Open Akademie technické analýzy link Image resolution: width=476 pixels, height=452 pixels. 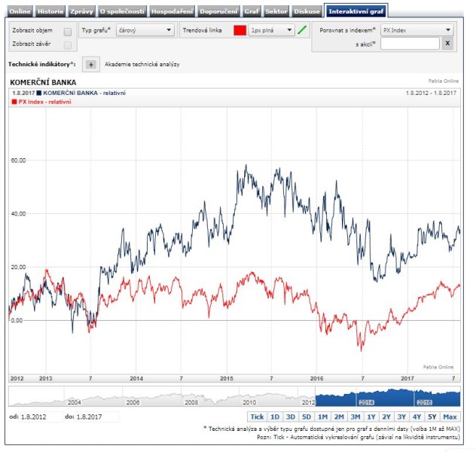click(142, 66)
